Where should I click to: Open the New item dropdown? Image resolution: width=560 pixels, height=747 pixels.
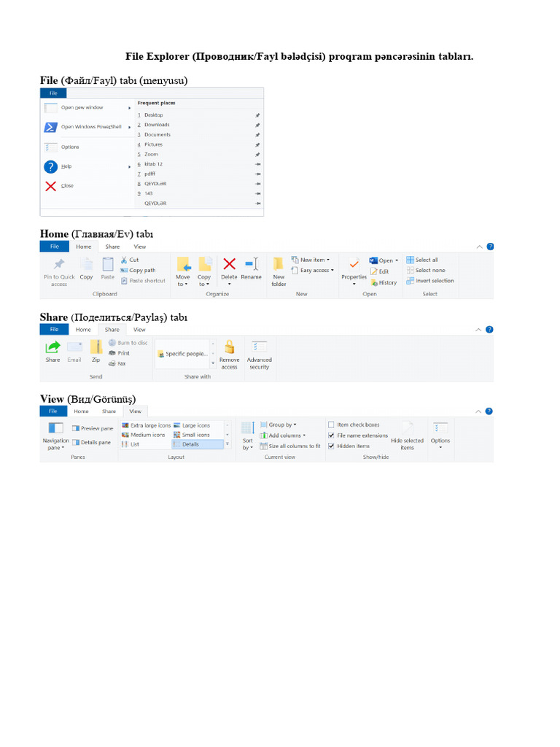tap(311, 260)
